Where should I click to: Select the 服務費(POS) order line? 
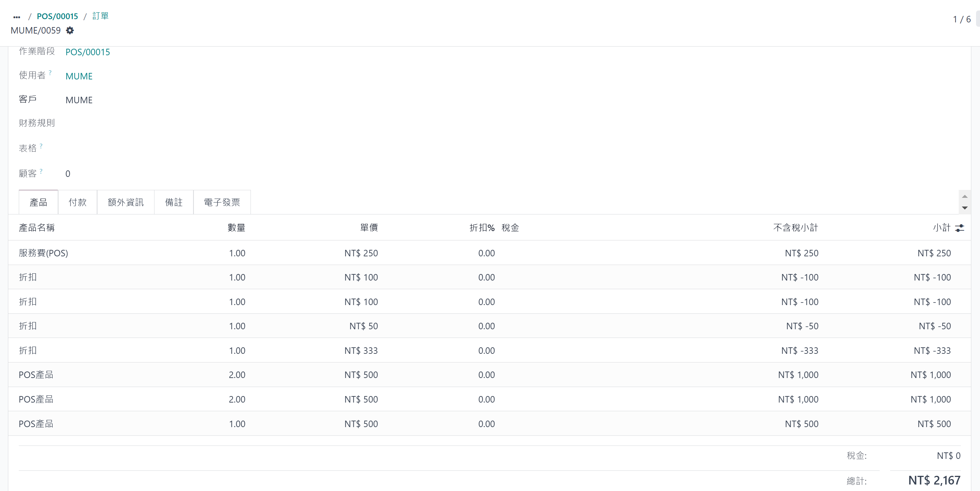[43, 253]
